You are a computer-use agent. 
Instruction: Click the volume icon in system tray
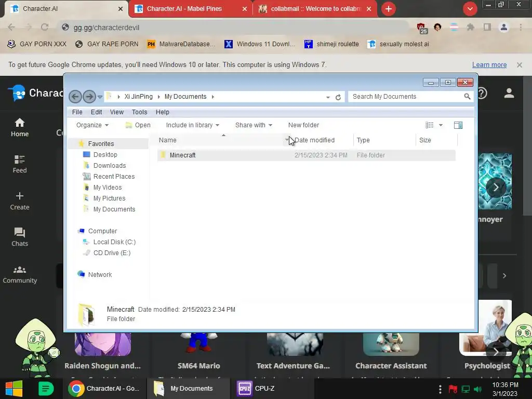[477, 389]
